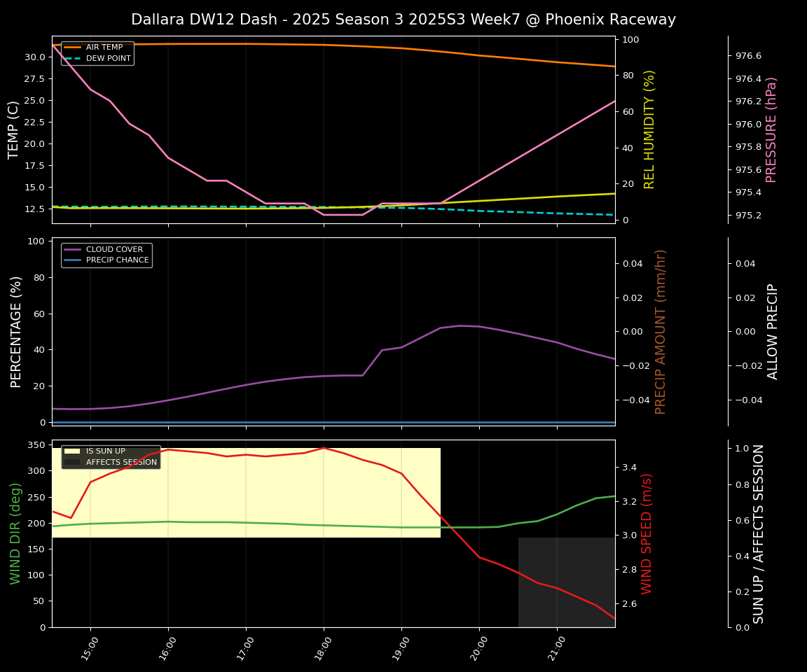Screen dimensions: 807x672
Task: Click the 21:00 time tick label
Action: coord(556,647)
